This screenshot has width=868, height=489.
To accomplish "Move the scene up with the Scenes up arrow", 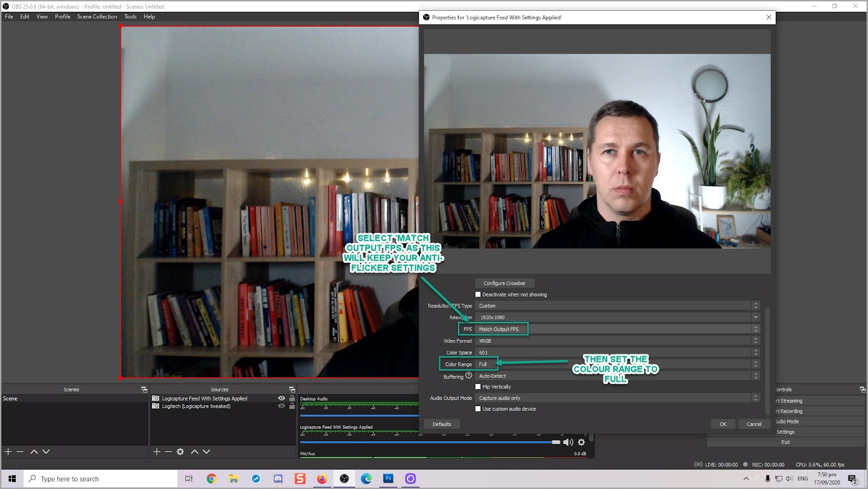I will (x=34, y=452).
